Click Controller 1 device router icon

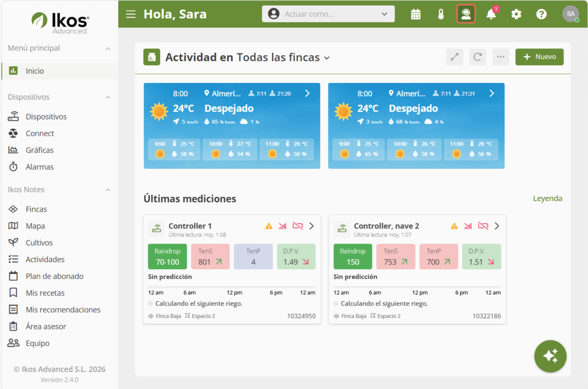click(x=156, y=229)
